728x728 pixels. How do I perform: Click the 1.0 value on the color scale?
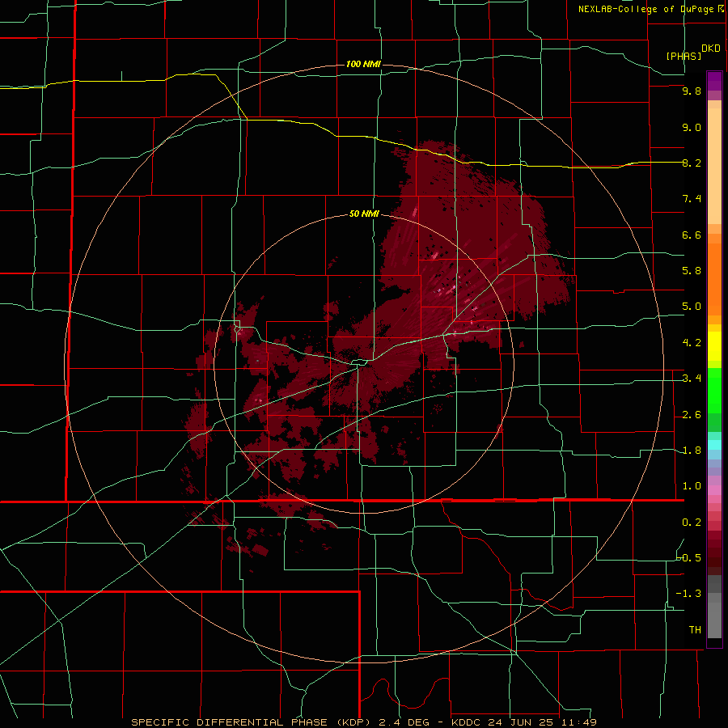pos(692,486)
